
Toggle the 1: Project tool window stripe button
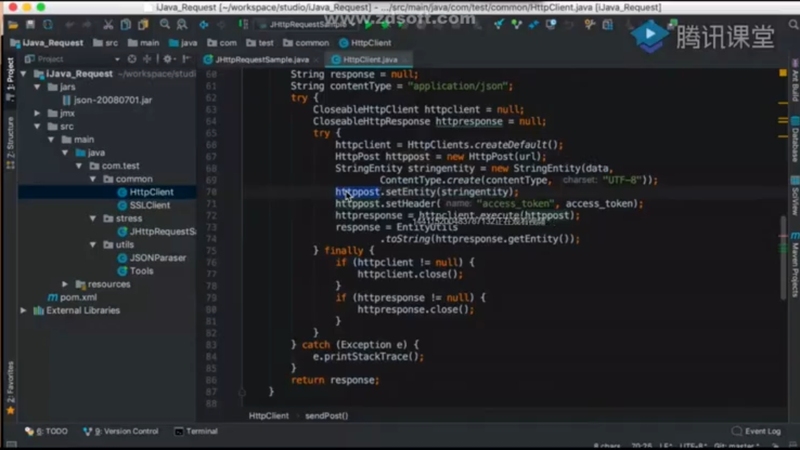[x=9, y=76]
